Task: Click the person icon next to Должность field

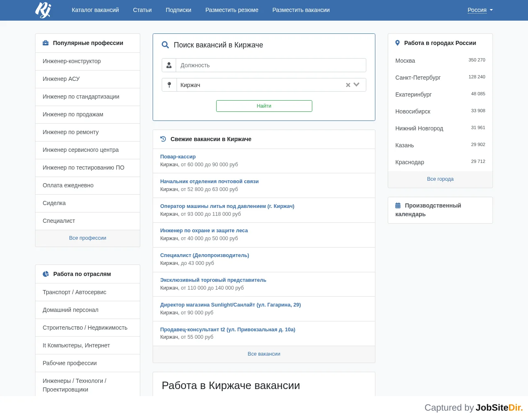Action: coord(169,65)
